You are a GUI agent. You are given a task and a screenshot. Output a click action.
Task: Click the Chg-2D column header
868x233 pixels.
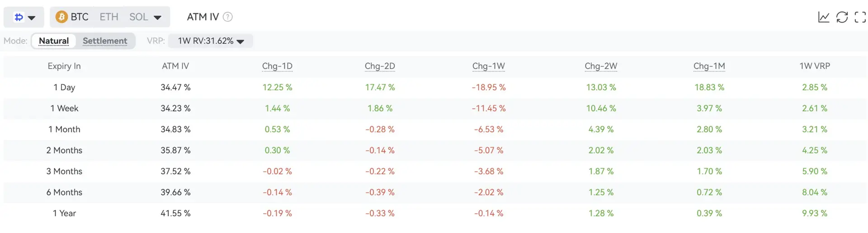pos(380,66)
